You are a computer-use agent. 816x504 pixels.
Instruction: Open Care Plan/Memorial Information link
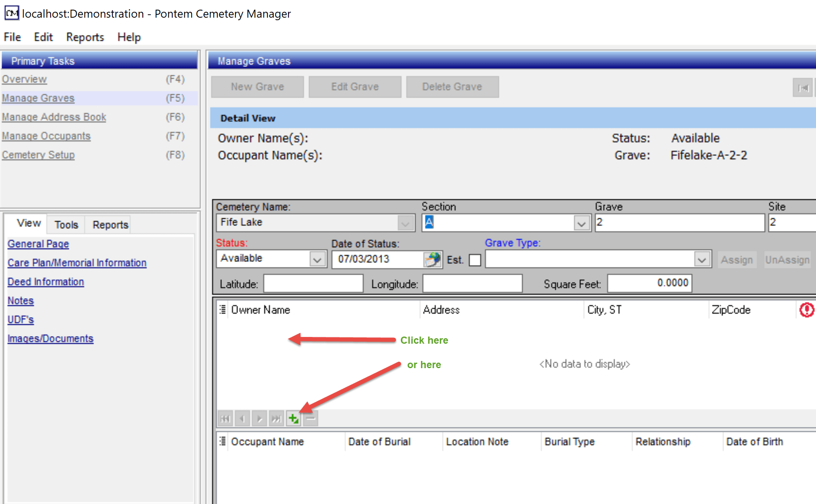click(x=77, y=263)
